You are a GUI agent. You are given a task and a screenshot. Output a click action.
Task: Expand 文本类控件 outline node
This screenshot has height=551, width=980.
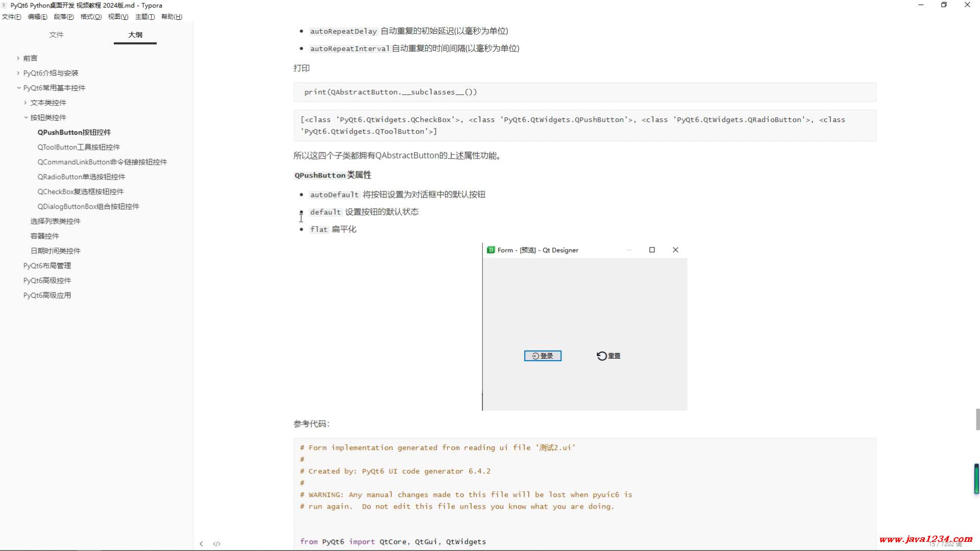point(25,103)
